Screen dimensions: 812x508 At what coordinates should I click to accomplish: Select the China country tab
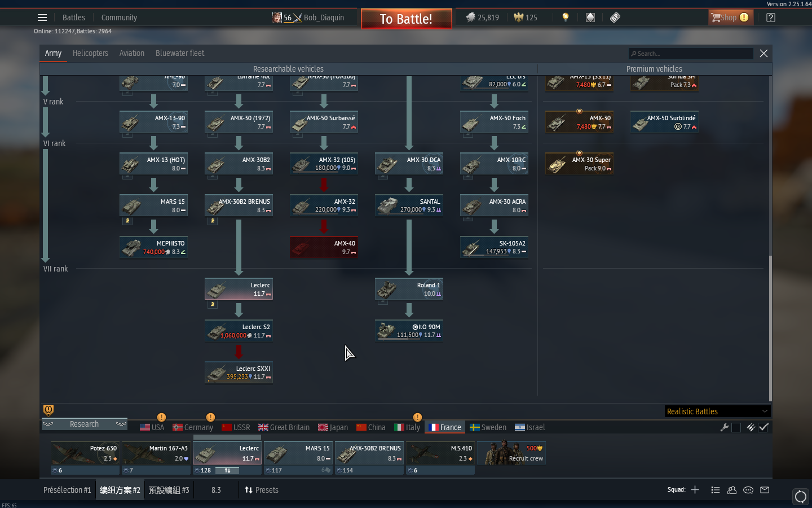[x=371, y=427]
